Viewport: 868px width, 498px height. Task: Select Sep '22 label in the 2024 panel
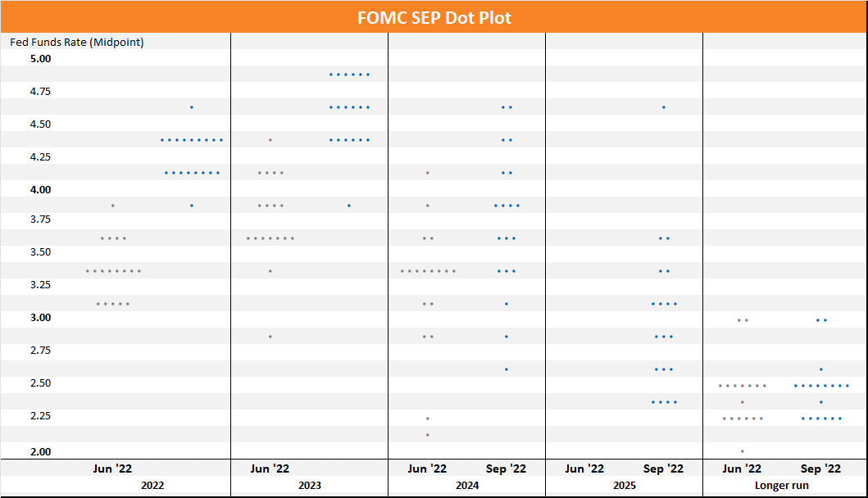tap(506, 469)
